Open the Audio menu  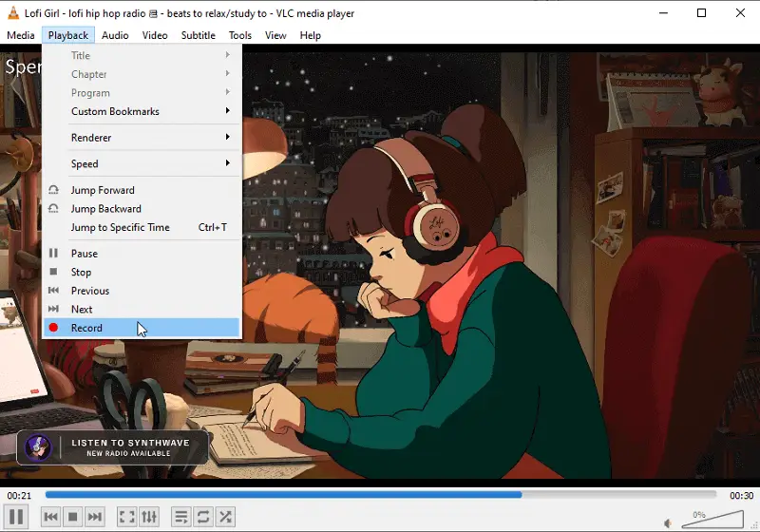[x=115, y=35]
